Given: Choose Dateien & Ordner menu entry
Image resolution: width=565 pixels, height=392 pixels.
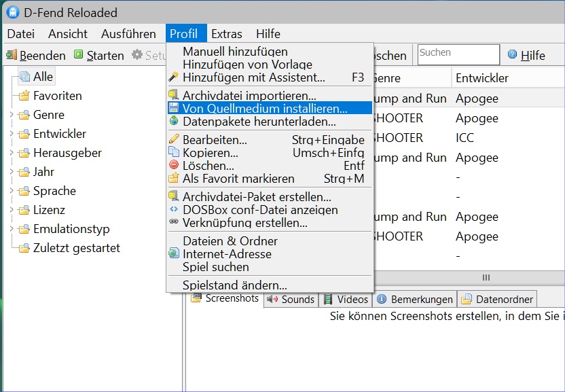Looking at the screenshot, I should tap(270, 240).
